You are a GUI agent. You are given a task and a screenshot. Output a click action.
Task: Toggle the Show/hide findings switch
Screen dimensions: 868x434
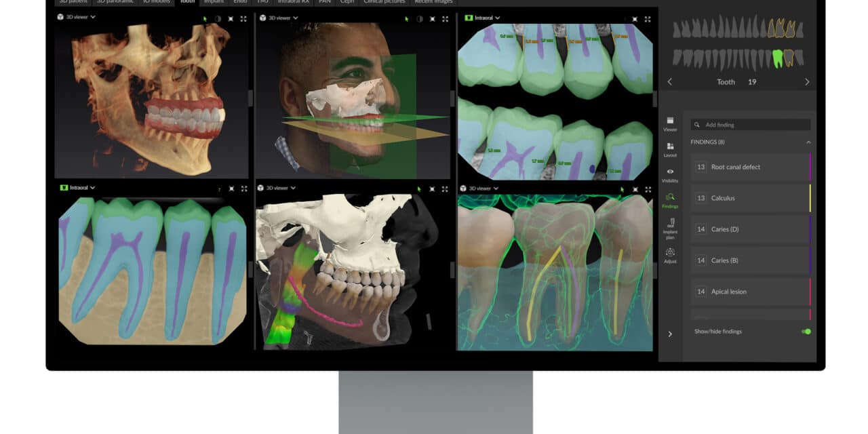[806, 332]
